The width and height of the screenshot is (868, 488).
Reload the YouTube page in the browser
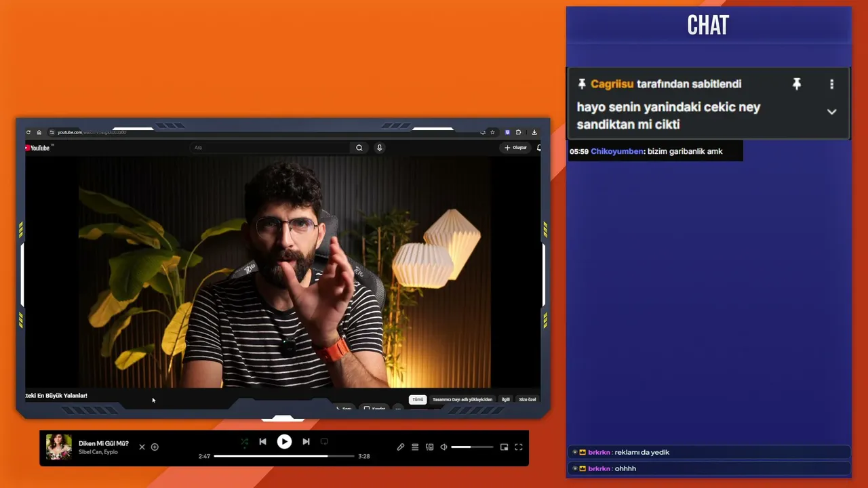coord(28,132)
